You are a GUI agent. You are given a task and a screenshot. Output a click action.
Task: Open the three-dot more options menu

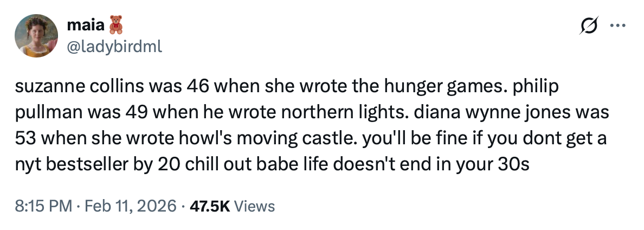[617, 27]
